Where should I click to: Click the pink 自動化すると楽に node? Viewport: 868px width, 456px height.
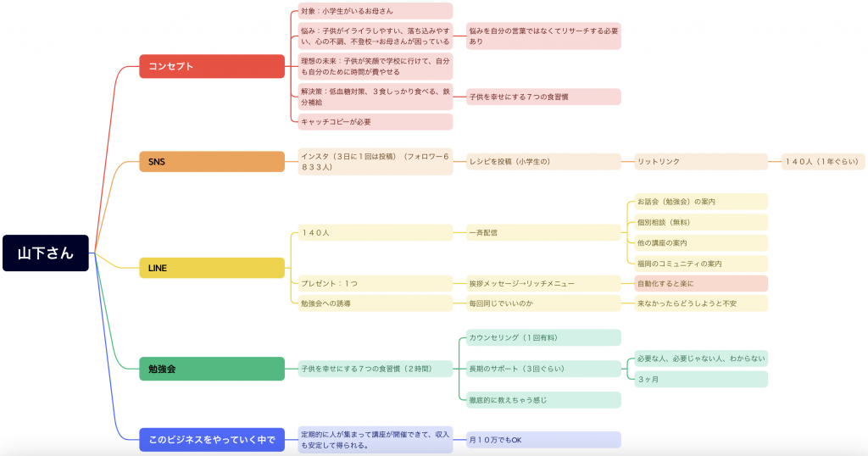(701, 283)
